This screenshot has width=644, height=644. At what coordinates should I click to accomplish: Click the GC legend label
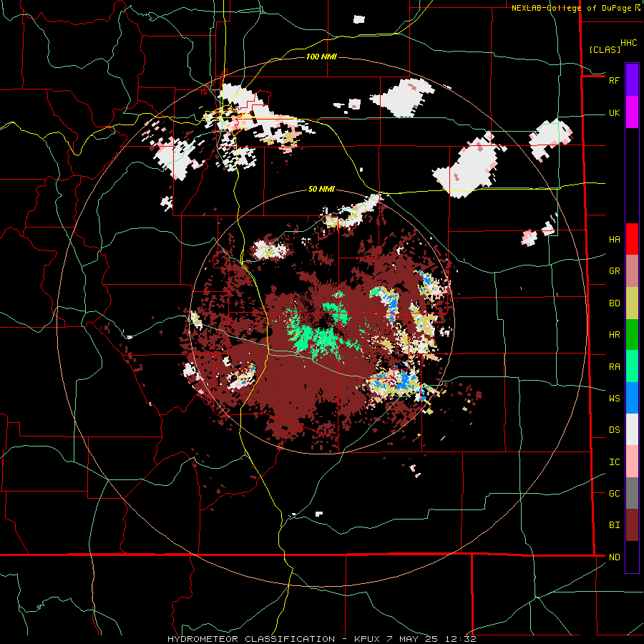tap(614, 494)
